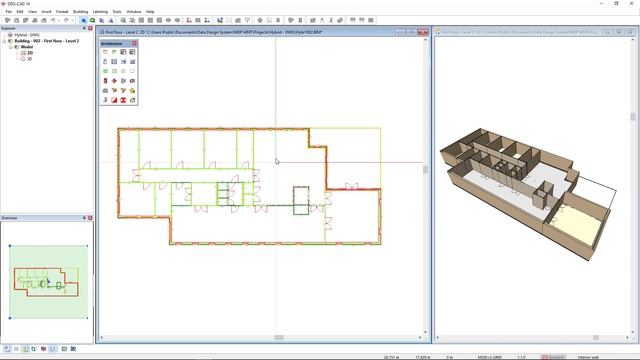Close the Architecture tool palette
This screenshot has width=640, height=360.
pyautogui.click(x=134, y=43)
